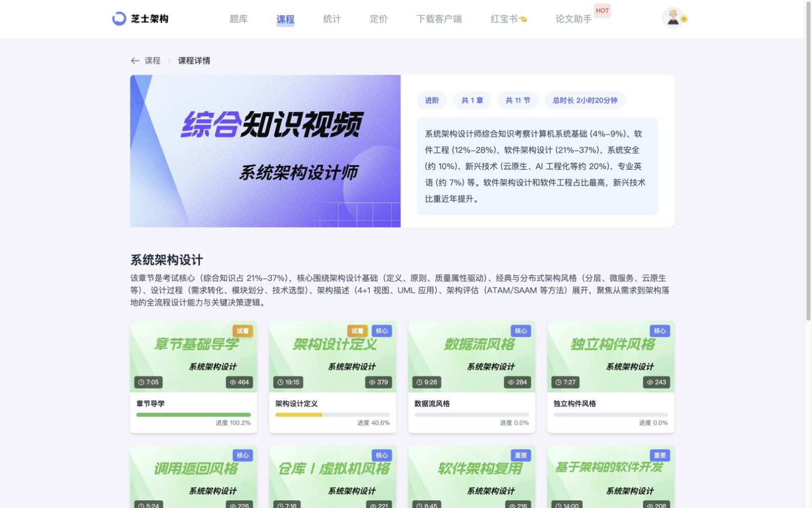Image resolution: width=812 pixels, height=508 pixels.
Task: Click the 共 11 节 tag
Action: pyautogui.click(x=518, y=100)
